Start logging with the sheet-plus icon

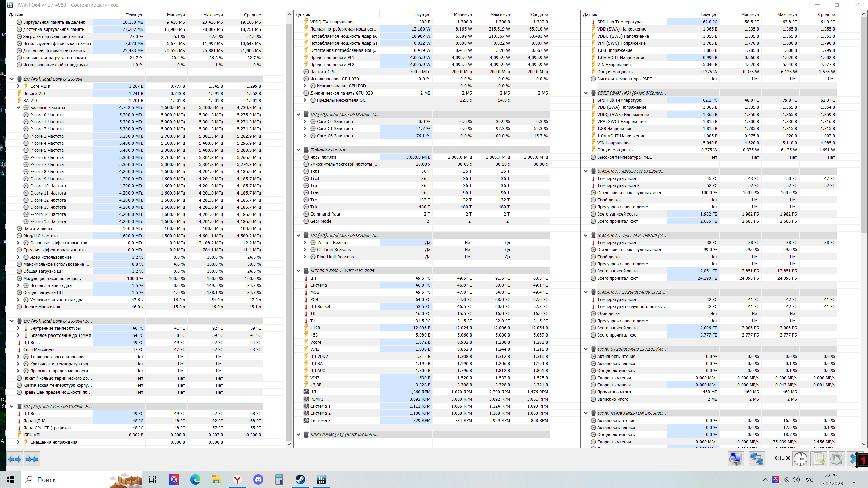(819, 459)
